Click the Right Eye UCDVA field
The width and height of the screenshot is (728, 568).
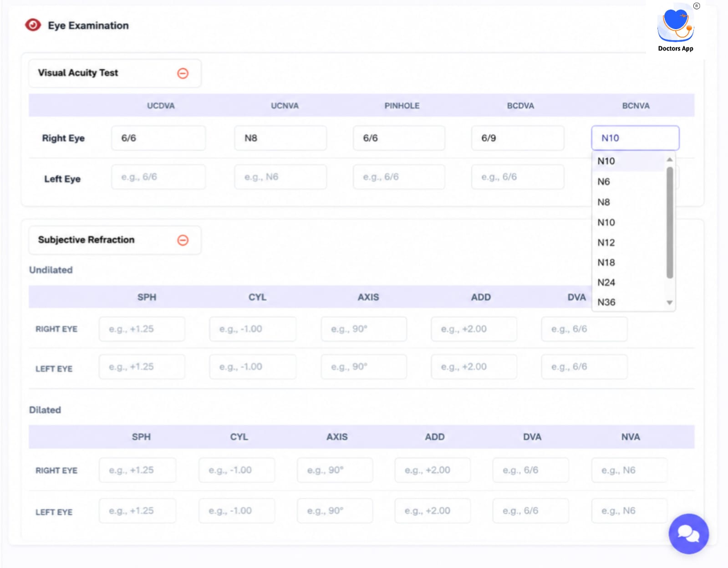(x=158, y=138)
